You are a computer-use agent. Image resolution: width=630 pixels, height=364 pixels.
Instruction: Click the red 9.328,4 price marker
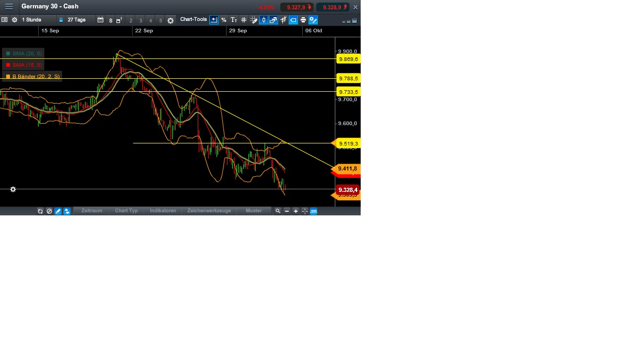[347, 190]
